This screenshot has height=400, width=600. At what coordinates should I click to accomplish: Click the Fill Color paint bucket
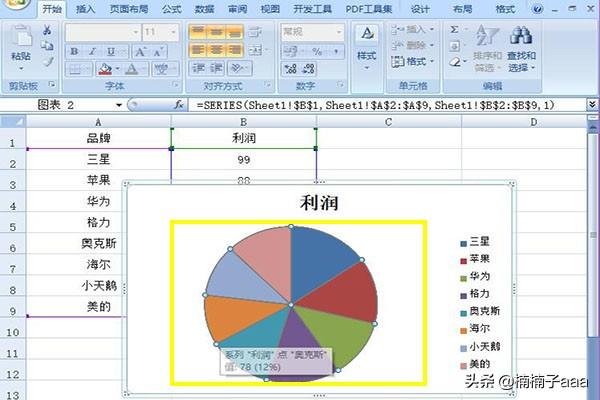(x=105, y=69)
